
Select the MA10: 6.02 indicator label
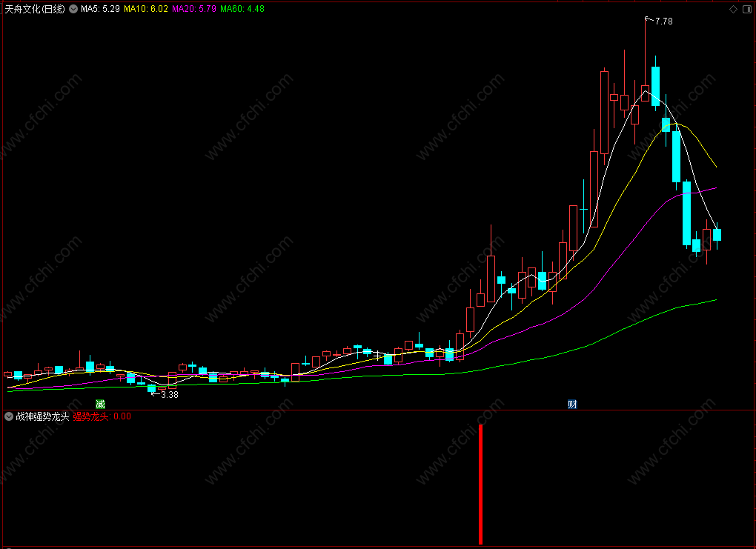click(x=146, y=9)
